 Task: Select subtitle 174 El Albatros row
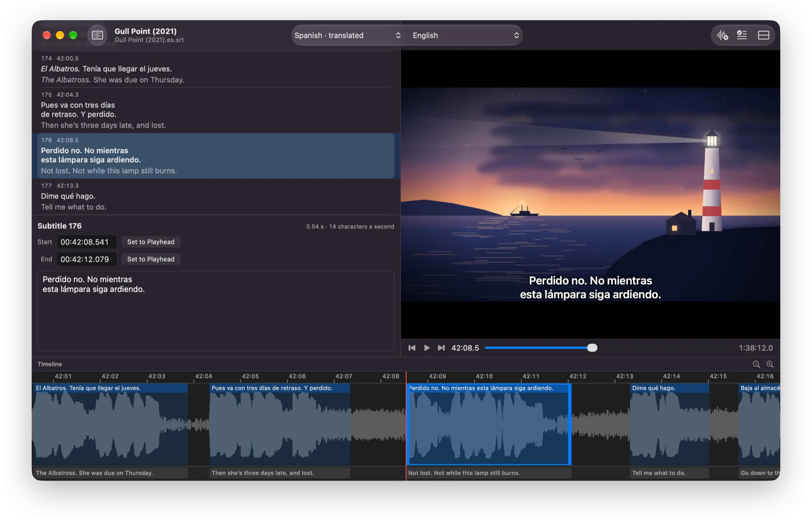point(216,69)
